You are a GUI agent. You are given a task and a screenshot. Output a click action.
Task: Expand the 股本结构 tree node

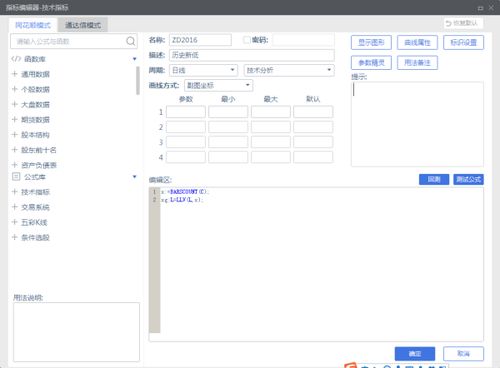click(14, 134)
